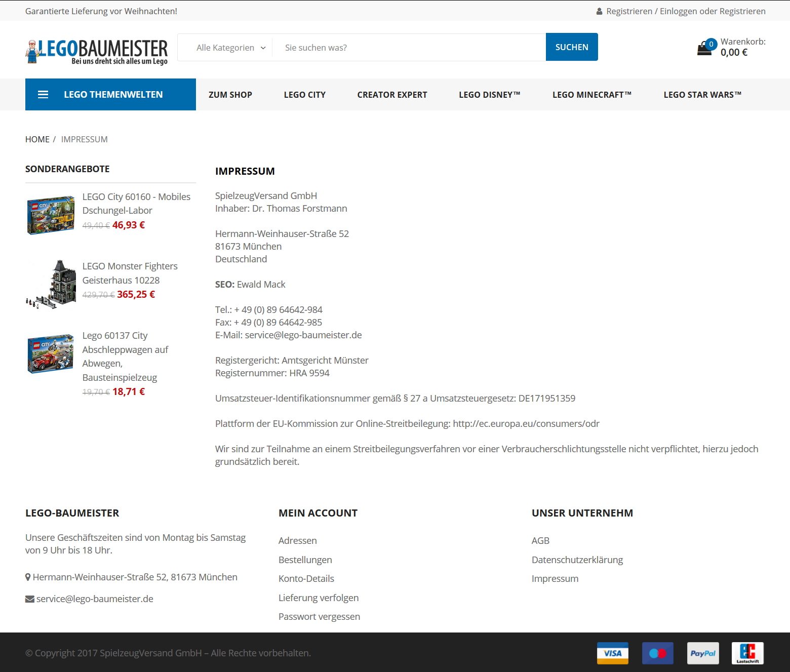Click the price 365,25 €
The image size is (790, 672).
pyautogui.click(x=136, y=295)
